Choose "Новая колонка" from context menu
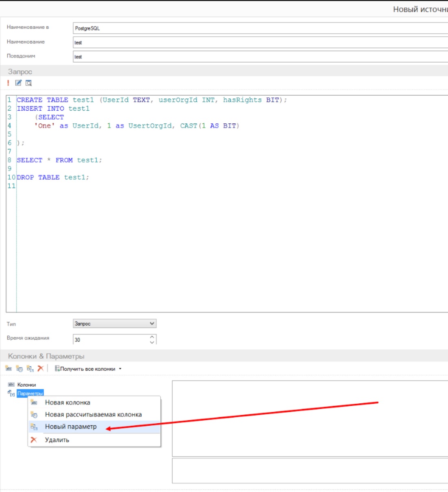Image resolution: width=448 pixels, height=492 pixels. coord(68,402)
